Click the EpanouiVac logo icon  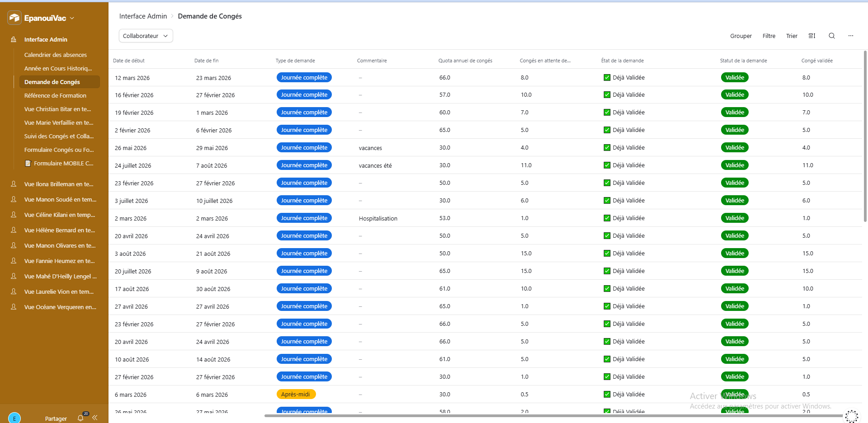click(14, 18)
